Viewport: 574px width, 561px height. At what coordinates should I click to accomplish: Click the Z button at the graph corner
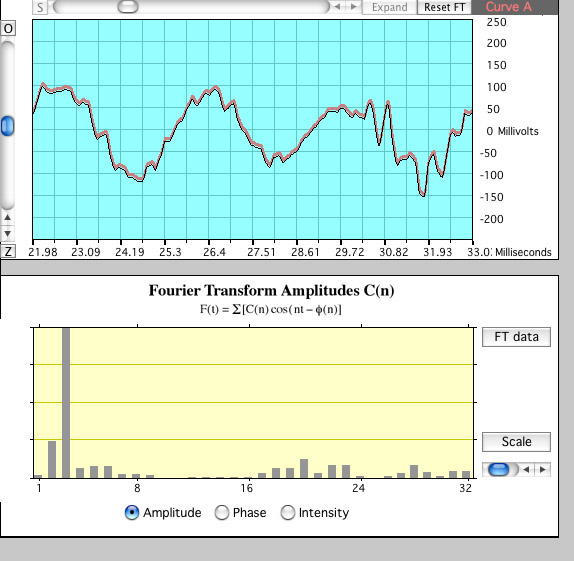click(8, 252)
